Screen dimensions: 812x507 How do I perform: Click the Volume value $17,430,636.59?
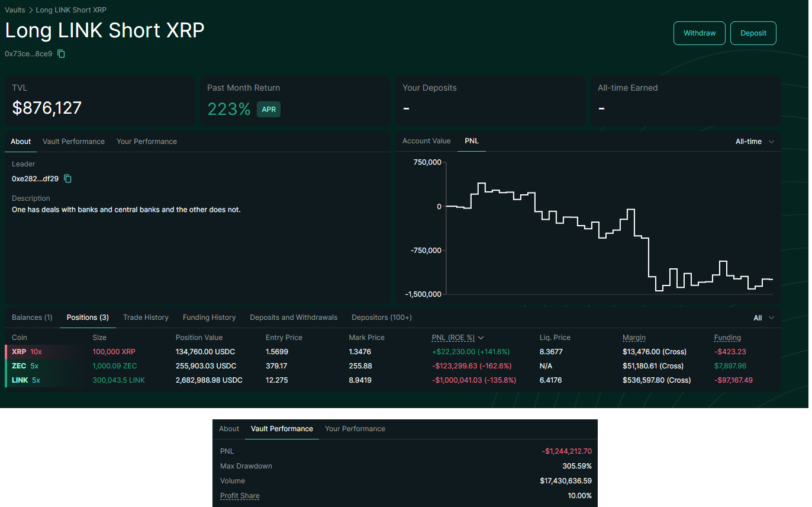point(566,481)
